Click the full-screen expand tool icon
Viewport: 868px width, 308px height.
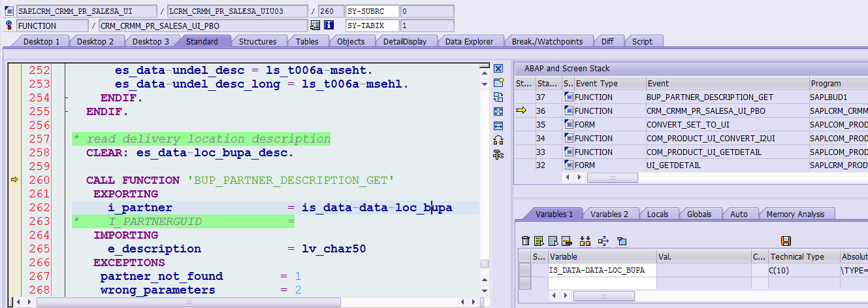click(x=498, y=111)
